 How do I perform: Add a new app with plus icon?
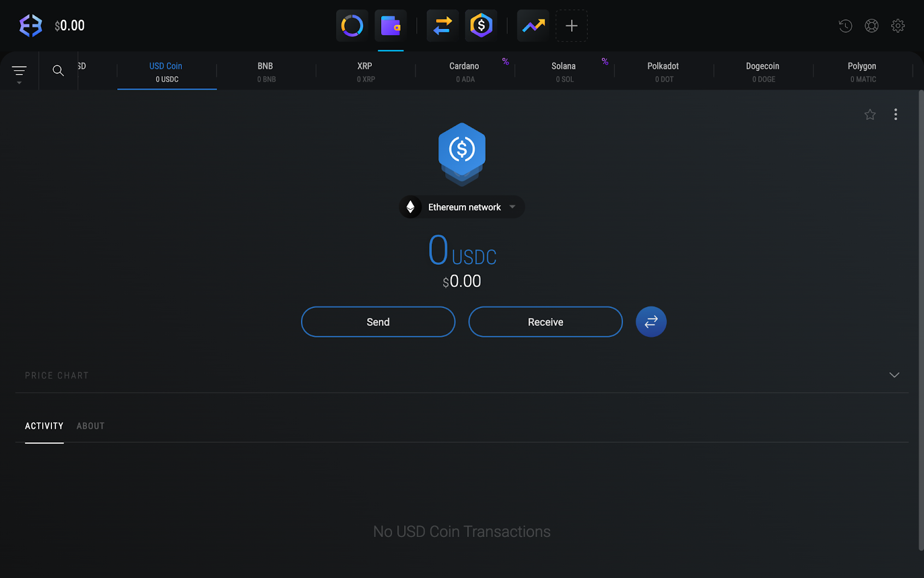pos(572,25)
